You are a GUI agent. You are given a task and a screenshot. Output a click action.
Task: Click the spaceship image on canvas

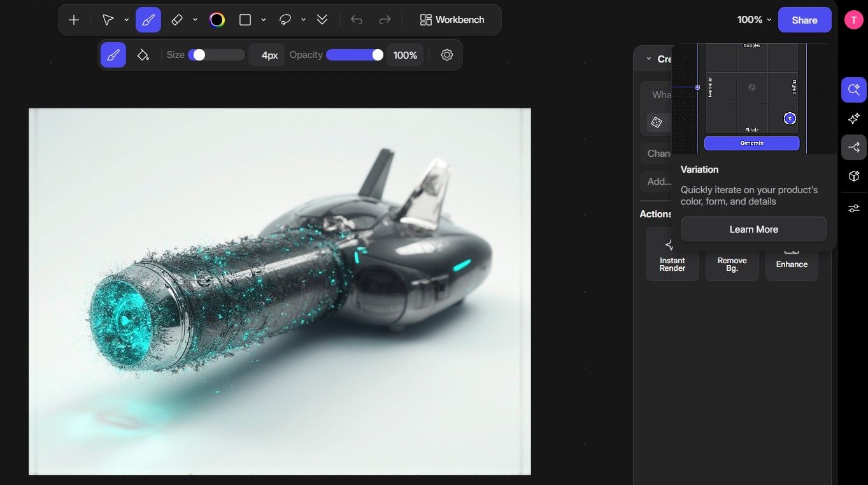click(280, 291)
